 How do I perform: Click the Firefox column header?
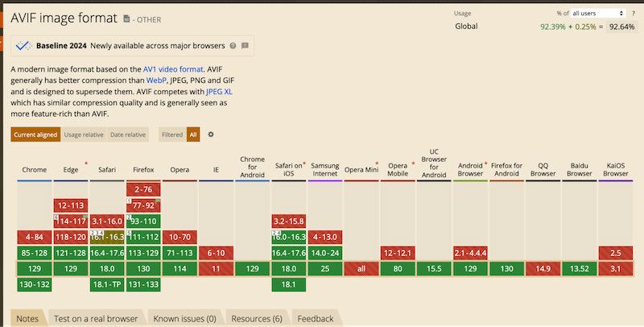click(x=143, y=170)
